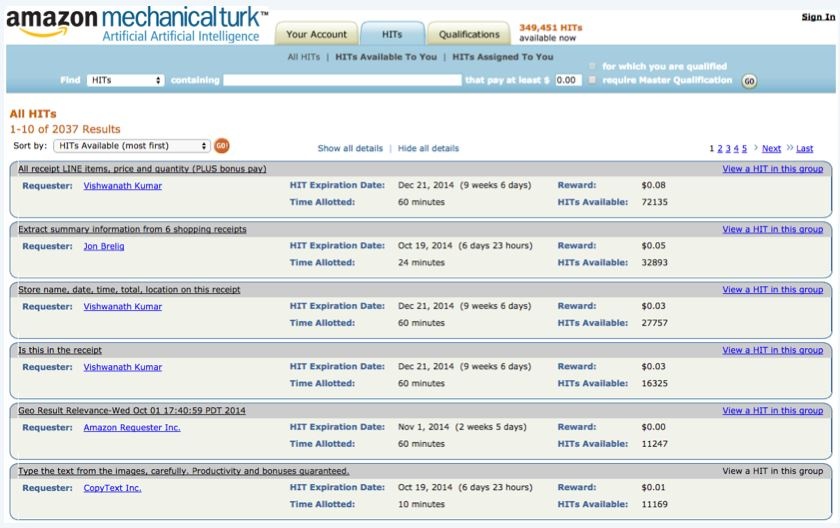This screenshot has width=840, height=528.
Task: Toggle 'require Master Qualification' checkbox
Action: pyautogui.click(x=592, y=80)
